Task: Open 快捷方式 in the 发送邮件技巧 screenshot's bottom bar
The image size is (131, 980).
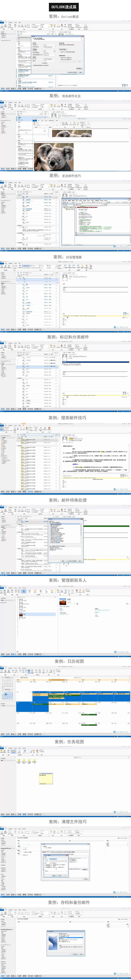Action: (x=38, y=249)
